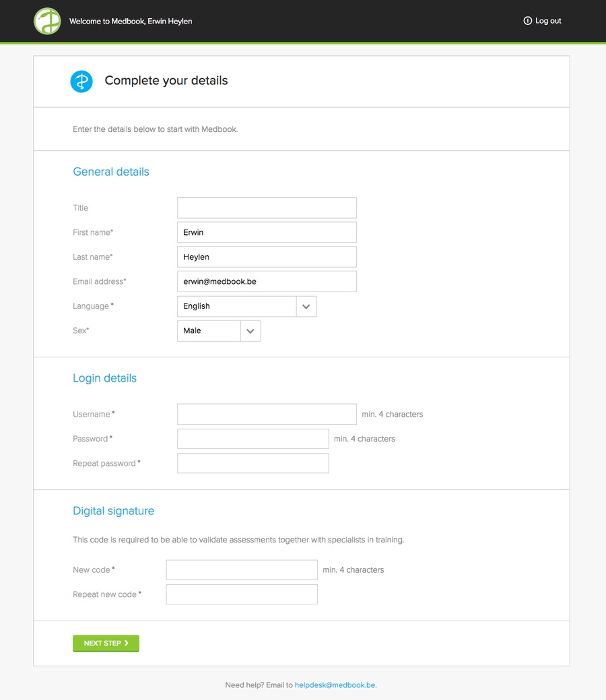Focus the Repeat new code field
This screenshot has width=606, height=700.
[242, 594]
